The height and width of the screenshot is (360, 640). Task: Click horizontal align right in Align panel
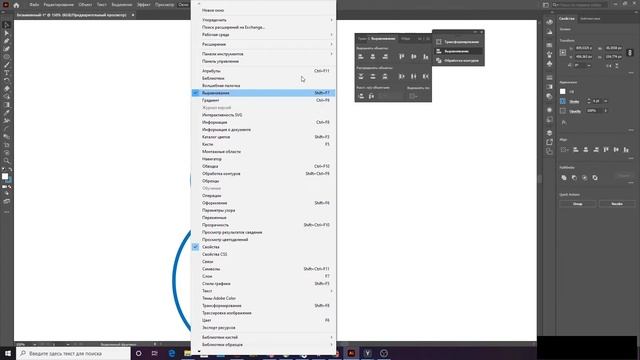point(385,57)
